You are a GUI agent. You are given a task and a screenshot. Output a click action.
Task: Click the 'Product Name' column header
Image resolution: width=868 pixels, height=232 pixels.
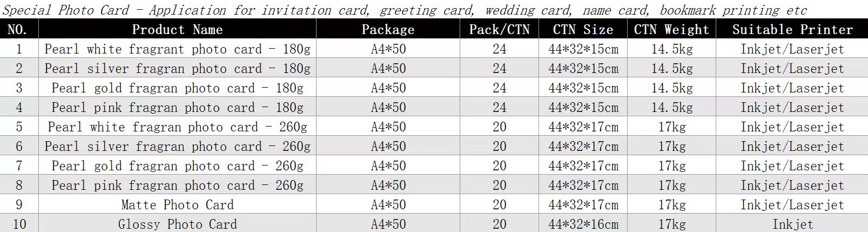coord(177,30)
